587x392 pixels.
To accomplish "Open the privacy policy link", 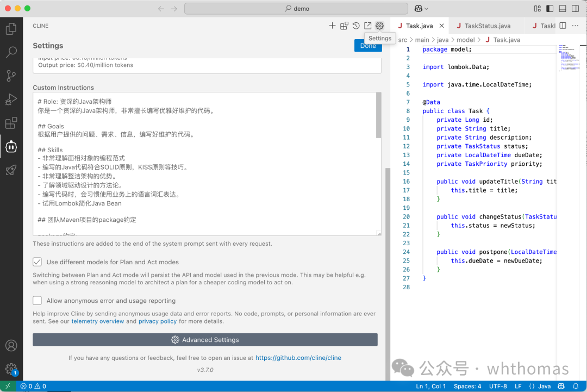I will (x=158, y=321).
